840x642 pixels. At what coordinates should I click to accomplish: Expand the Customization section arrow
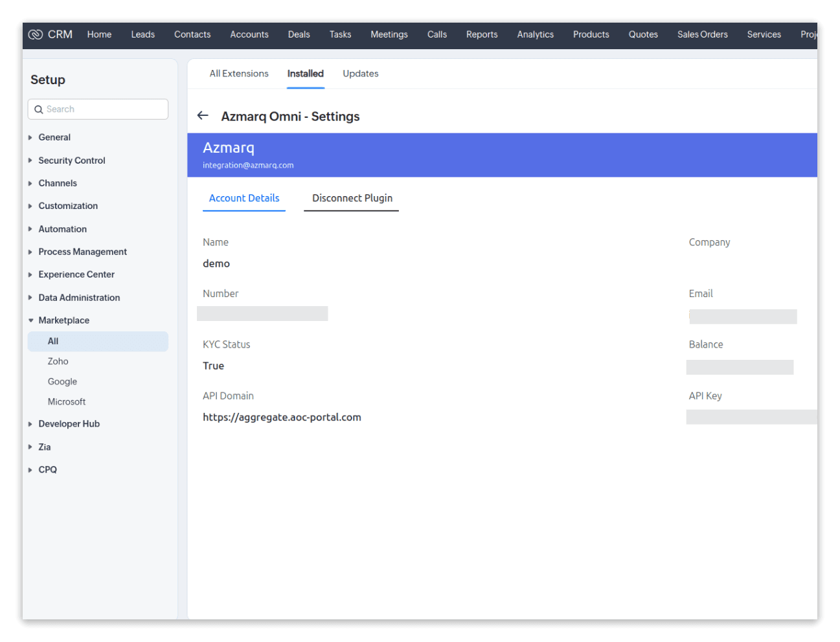[x=30, y=206]
